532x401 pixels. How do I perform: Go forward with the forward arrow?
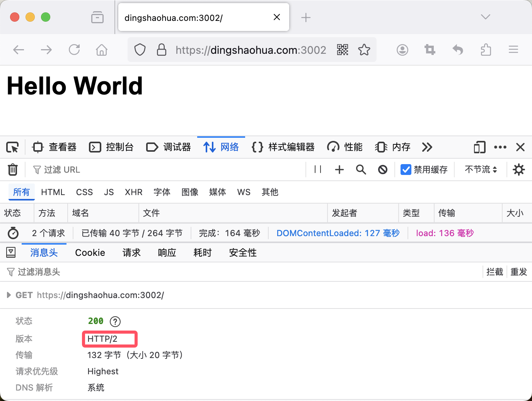point(46,50)
